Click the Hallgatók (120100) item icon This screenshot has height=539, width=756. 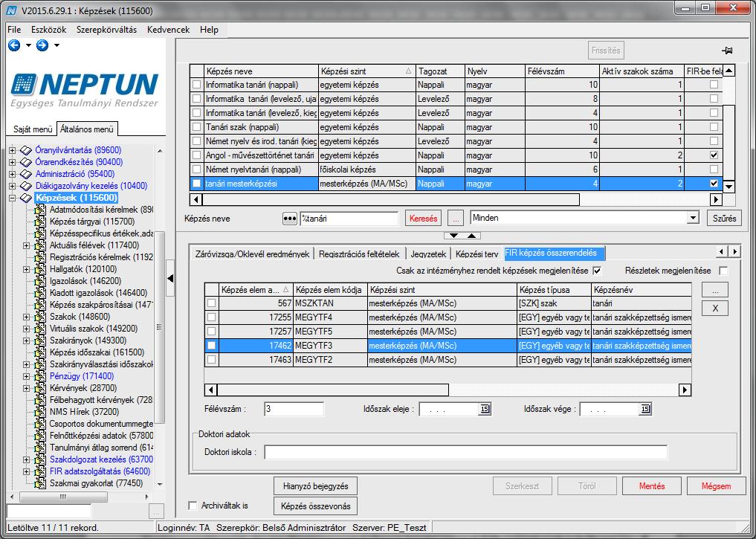(x=40, y=269)
